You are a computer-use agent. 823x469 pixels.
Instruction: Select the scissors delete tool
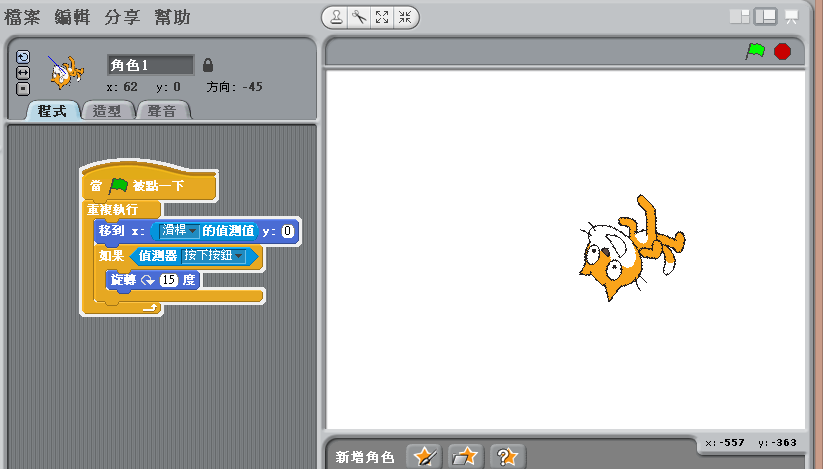pos(359,17)
